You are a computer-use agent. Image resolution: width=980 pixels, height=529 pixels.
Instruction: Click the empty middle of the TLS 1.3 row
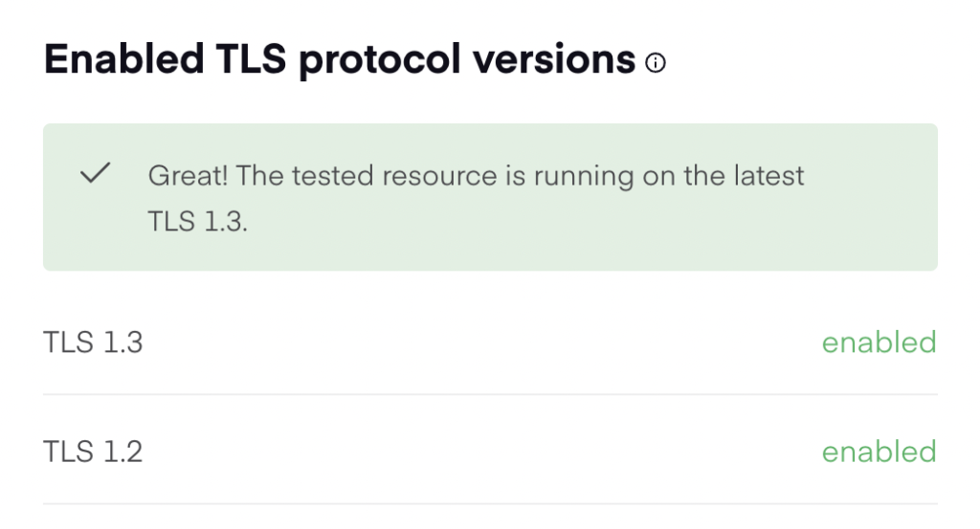pos(481,342)
